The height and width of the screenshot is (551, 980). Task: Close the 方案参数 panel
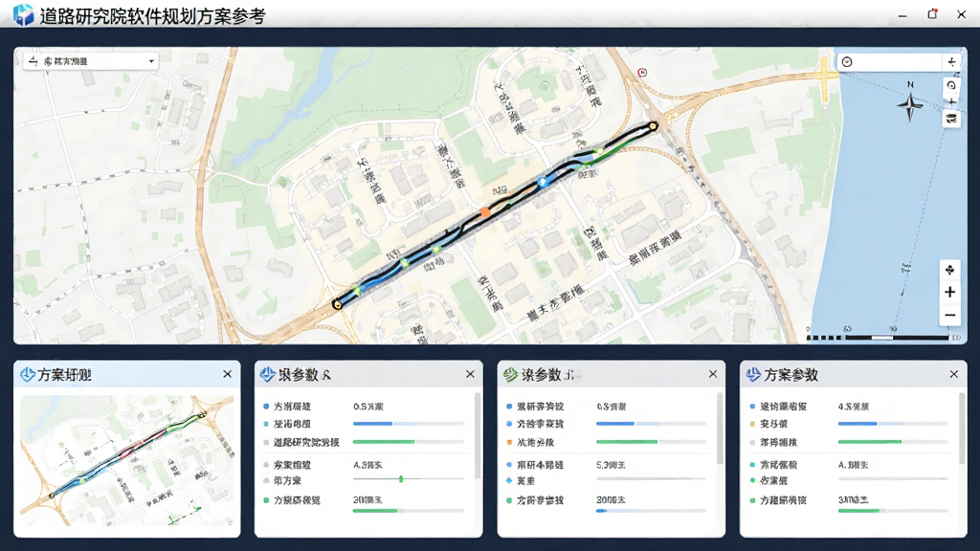point(954,374)
